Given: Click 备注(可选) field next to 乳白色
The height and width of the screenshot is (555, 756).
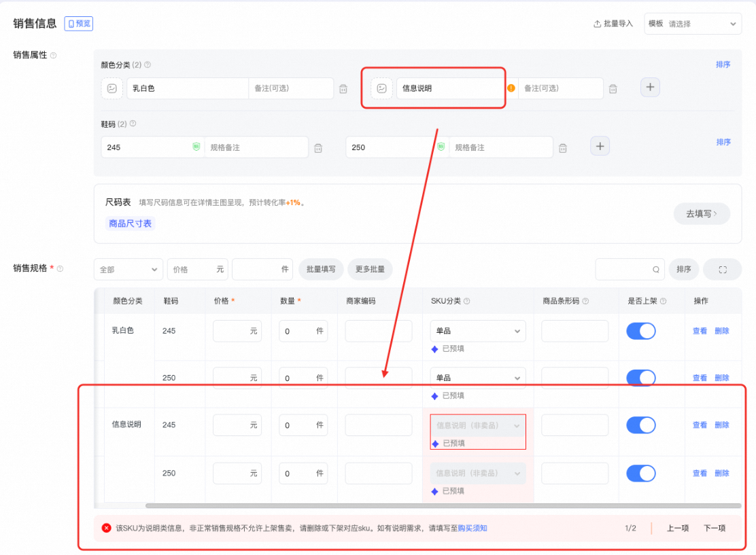Looking at the screenshot, I should (x=291, y=88).
